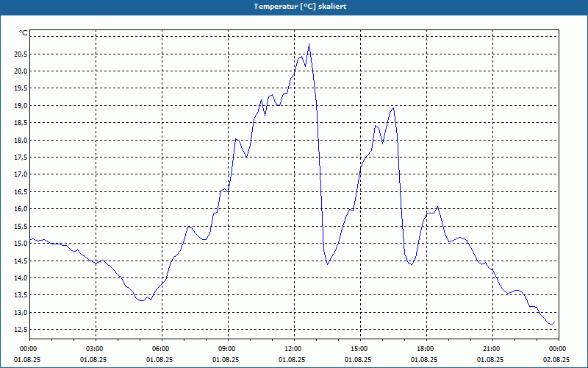
Task: Click the 01.08.25 date under 21:00
Action: (x=490, y=360)
